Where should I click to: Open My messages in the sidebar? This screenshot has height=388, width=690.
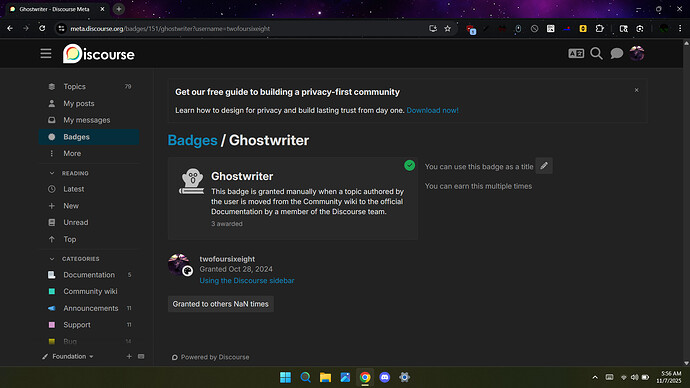click(x=89, y=120)
